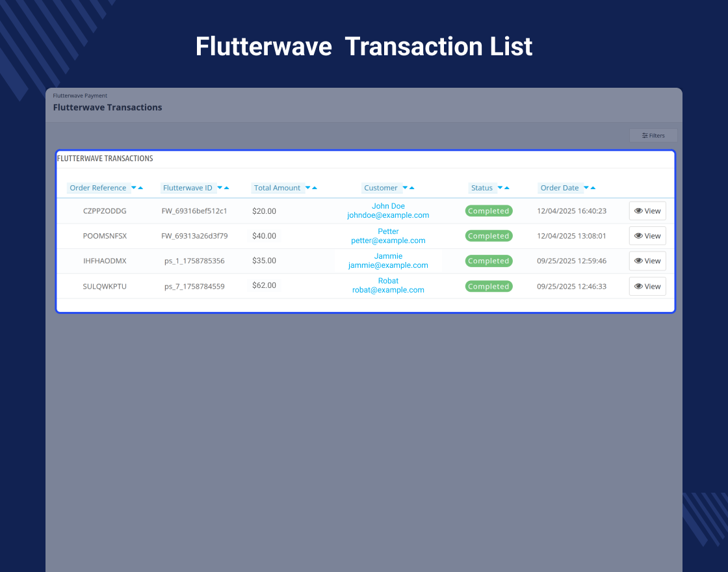Sort Total Amount ascending using the up-arrow icon
The image size is (728, 572).
click(314, 187)
